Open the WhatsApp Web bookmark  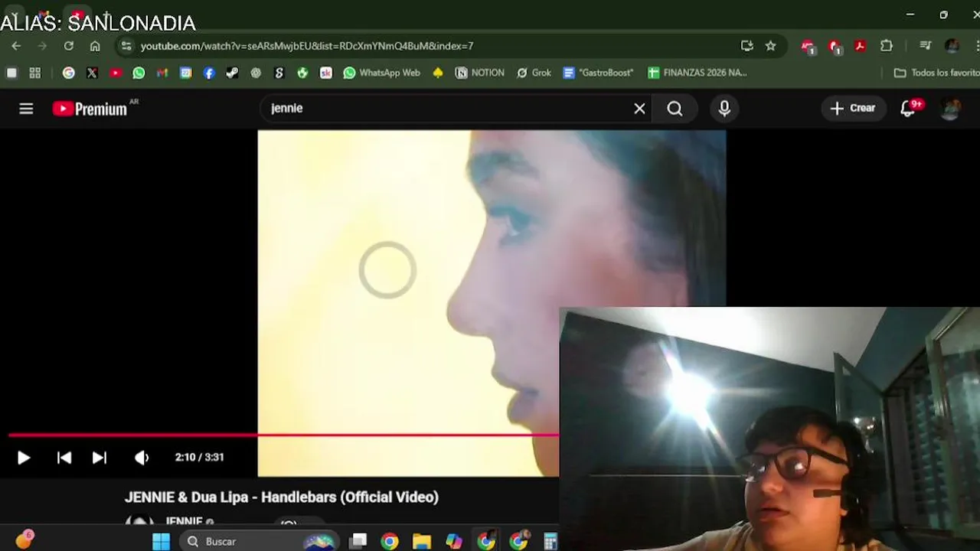(382, 73)
